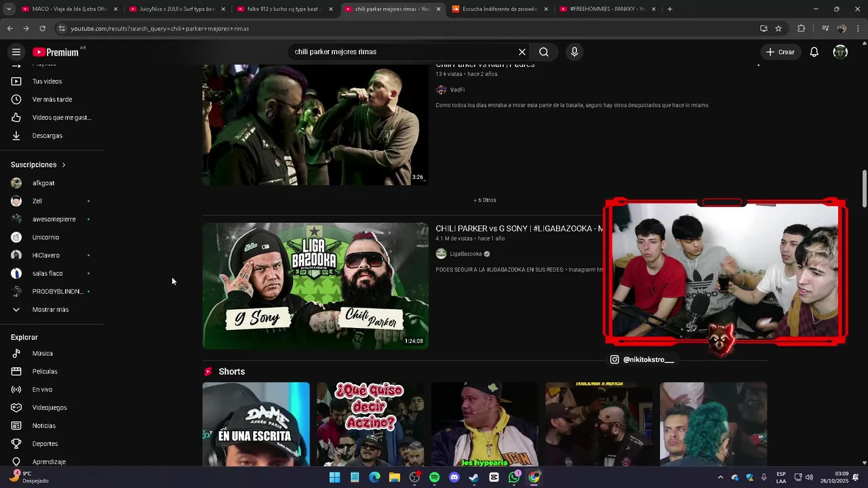Open the Crear menu
Screen dimensions: 868x488
point(781,52)
